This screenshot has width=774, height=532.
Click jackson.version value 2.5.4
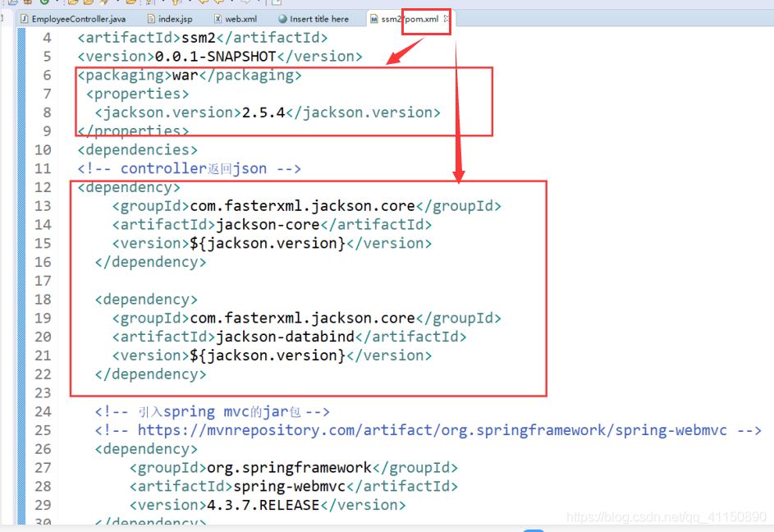(x=263, y=112)
